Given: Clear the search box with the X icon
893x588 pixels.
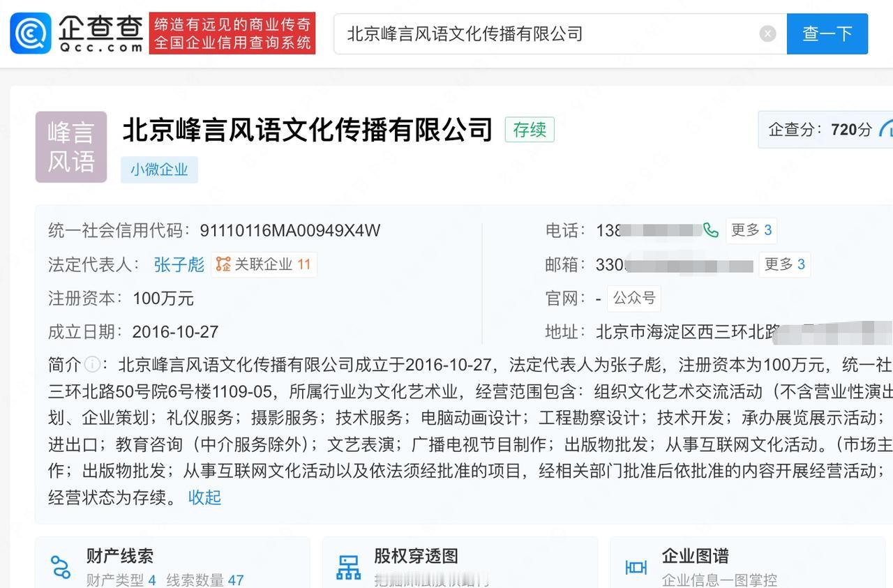Looking at the screenshot, I should 767,33.
